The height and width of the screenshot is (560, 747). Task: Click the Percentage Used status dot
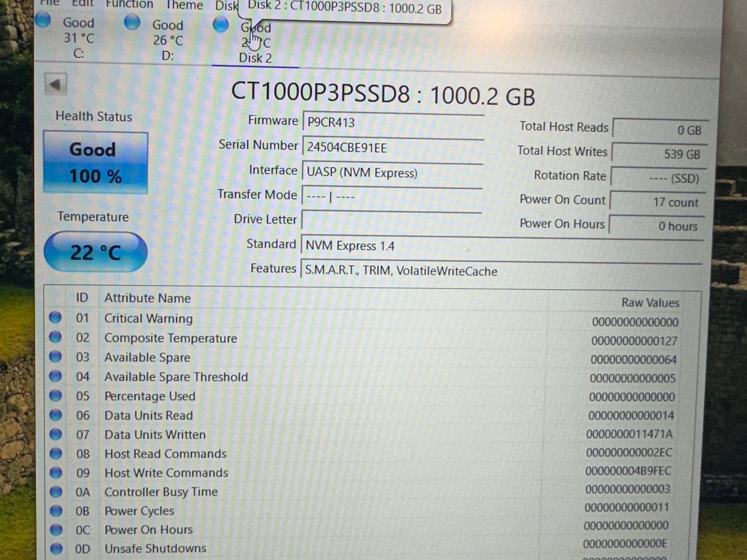(x=55, y=395)
